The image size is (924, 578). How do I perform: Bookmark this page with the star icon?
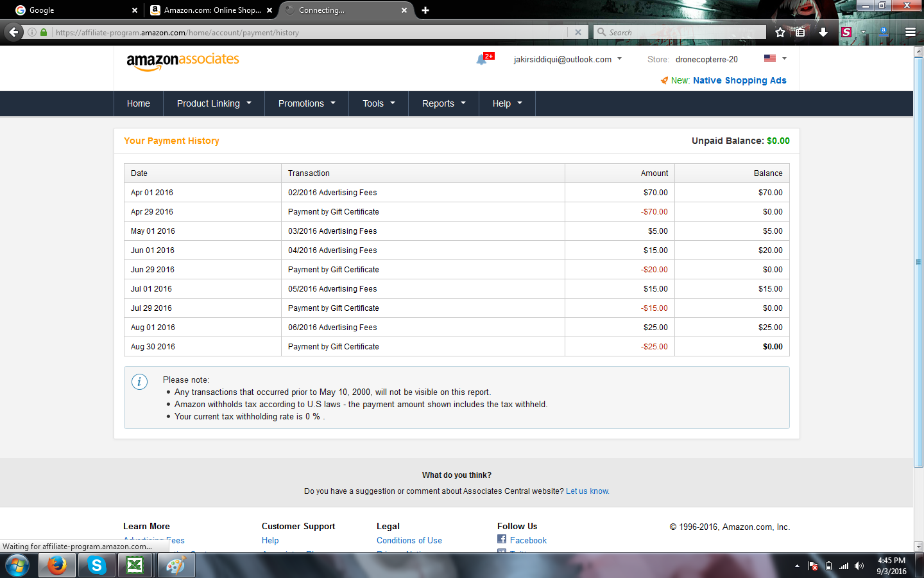click(x=780, y=32)
